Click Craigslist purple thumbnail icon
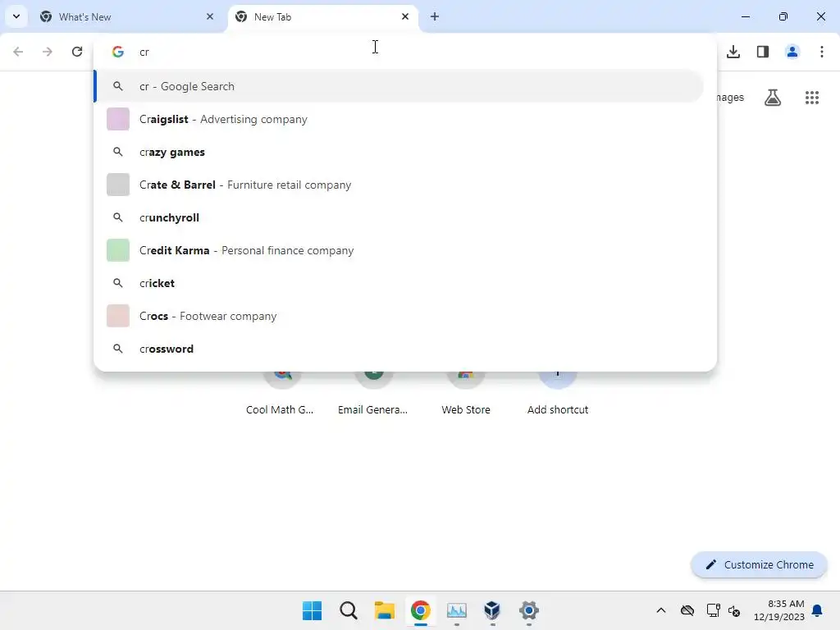The width and height of the screenshot is (840, 630). (x=118, y=119)
